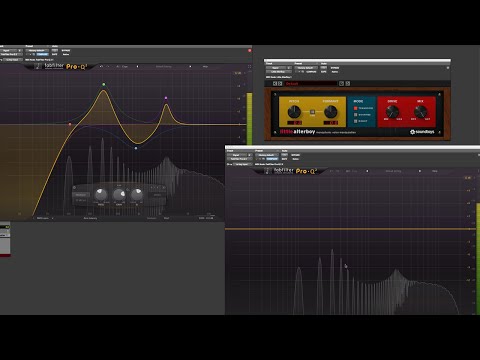Click Compare in lower-right Pro-Q header
The width and height of the screenshot is (480, 360).
272,159
